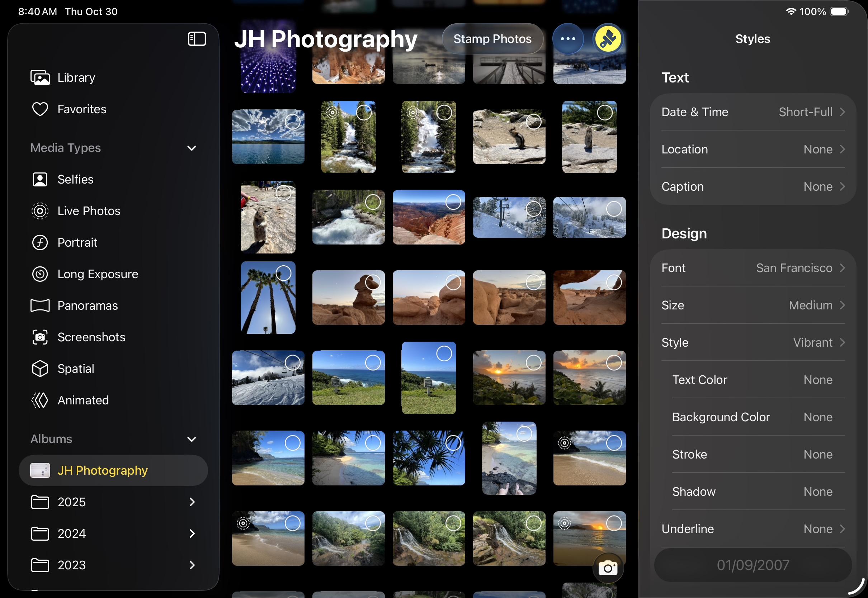This screenshot has height=598, width=868.
Task: Collapse the Albums section
Action: coord(192,439)
